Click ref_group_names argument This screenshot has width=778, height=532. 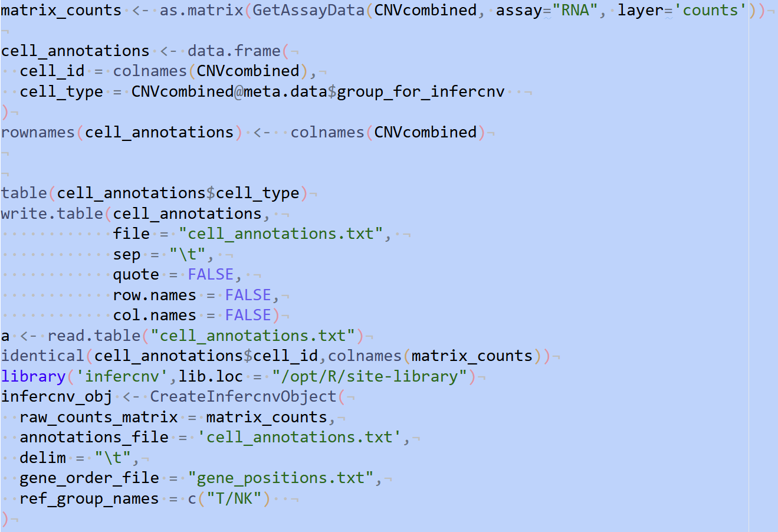pos(90,499)
